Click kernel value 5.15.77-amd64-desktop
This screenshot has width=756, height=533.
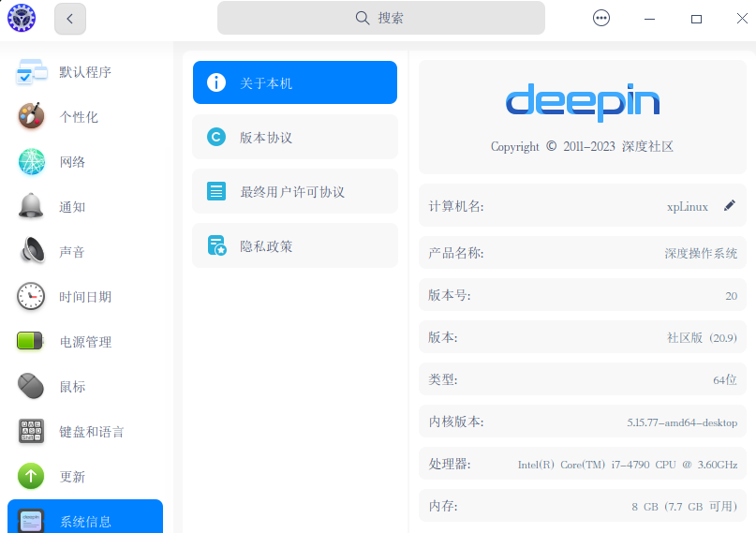point(682,422)
